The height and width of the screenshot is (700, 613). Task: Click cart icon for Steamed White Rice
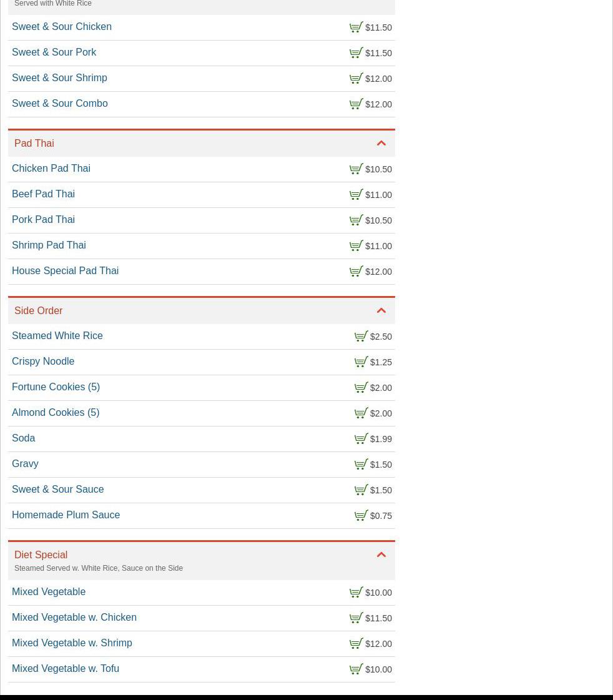(361, 337)
